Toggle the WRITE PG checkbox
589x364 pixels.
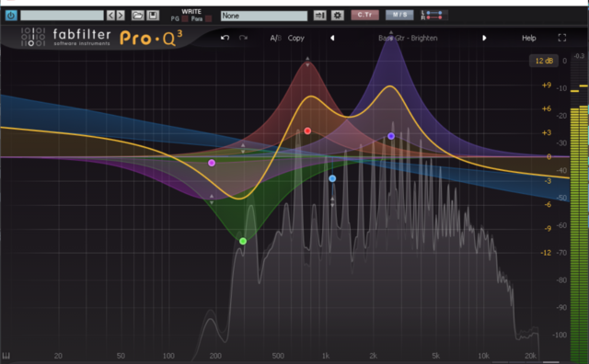(x=185, y=18)
